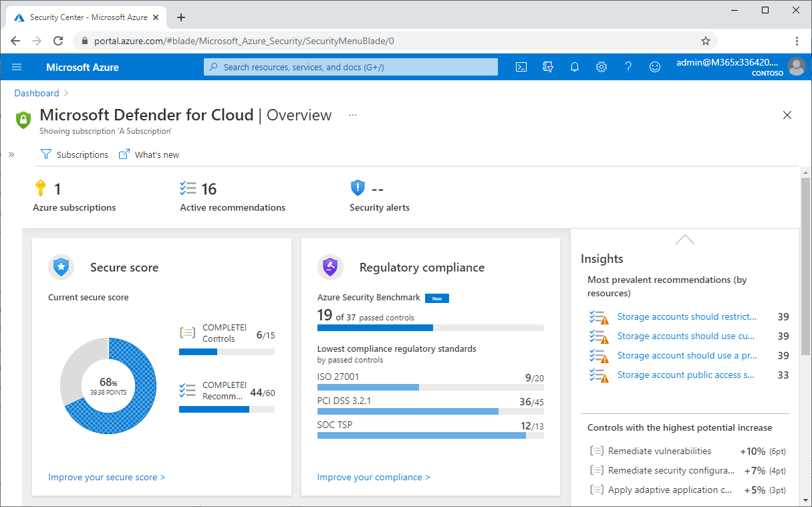Open a new browser tab

point(180,17)
